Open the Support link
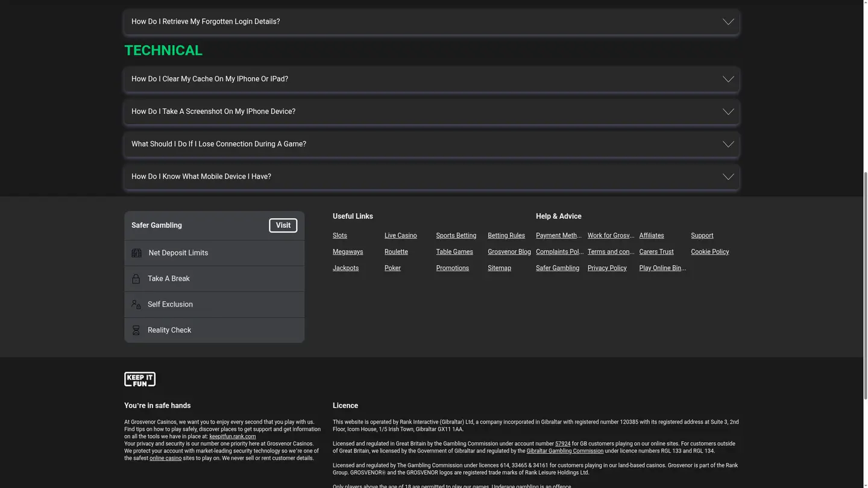 [702, 236]
